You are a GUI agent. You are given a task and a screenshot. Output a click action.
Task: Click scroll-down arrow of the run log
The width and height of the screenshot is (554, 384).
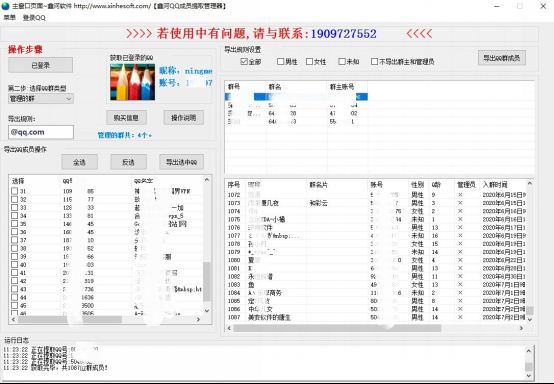tap(529, 376)
